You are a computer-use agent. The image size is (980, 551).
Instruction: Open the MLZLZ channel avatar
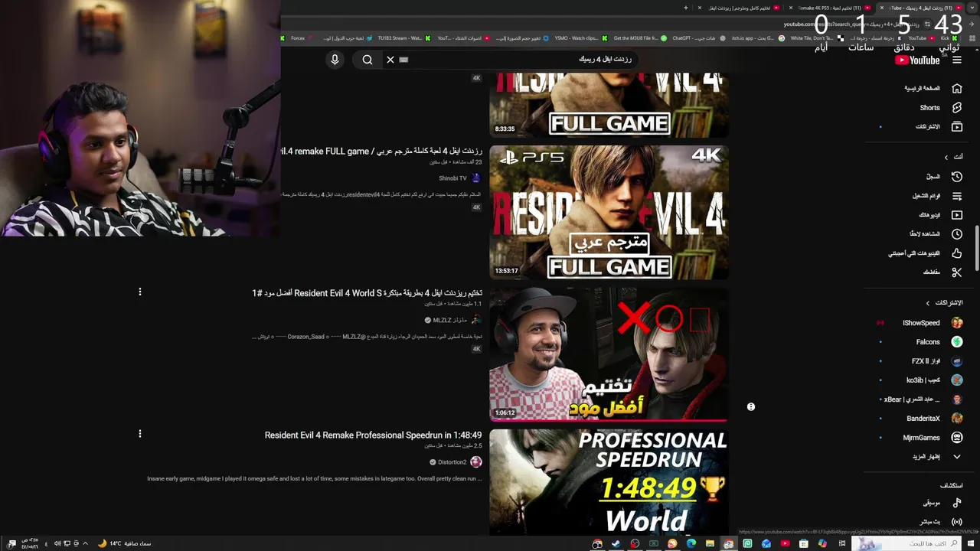coord(476,320)
